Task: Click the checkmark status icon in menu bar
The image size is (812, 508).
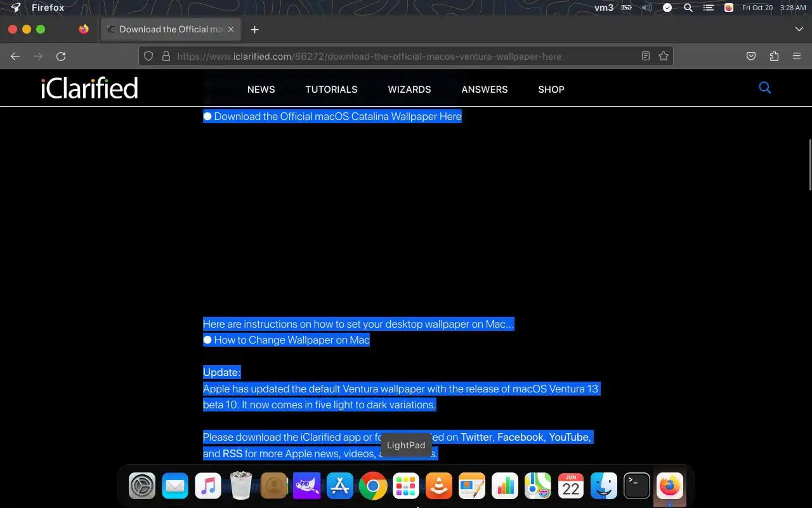Action: click(667, 8)
